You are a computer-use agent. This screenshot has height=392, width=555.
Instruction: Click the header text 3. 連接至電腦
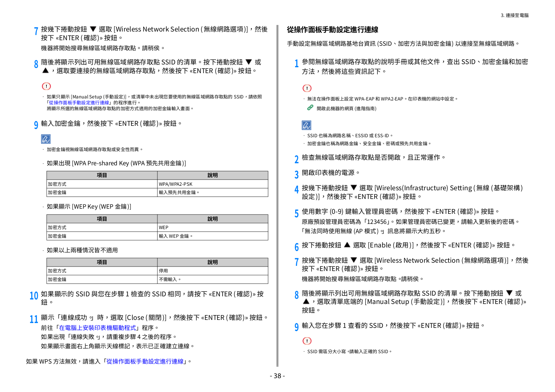click(x=514, y=15)
